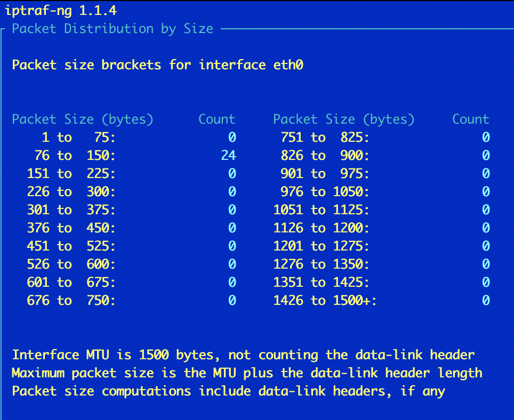Select the '1 to 75:' bracket row
This screenshot has height=420, width=514.
click(139, 138)
